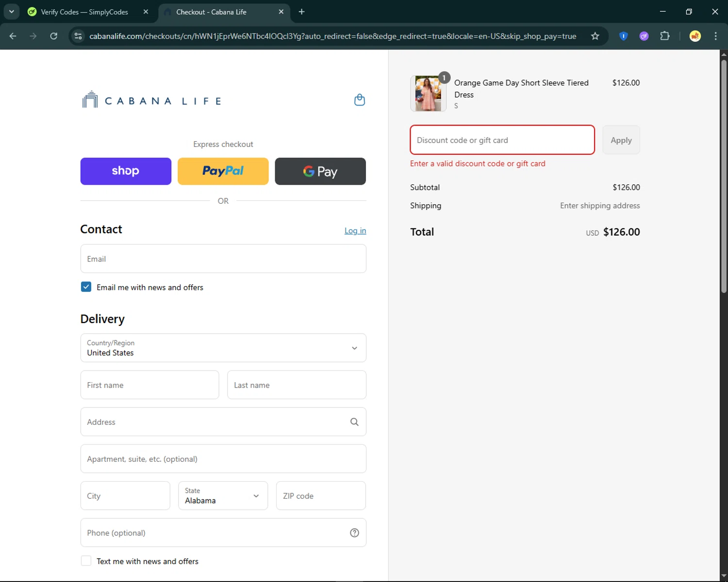View site information icon in address bar
Viewport: 728px width, 582px height.
78,36
